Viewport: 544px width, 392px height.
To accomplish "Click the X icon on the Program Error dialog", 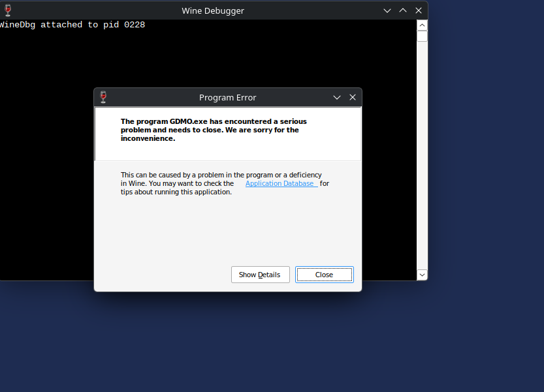I will (353, 97).
